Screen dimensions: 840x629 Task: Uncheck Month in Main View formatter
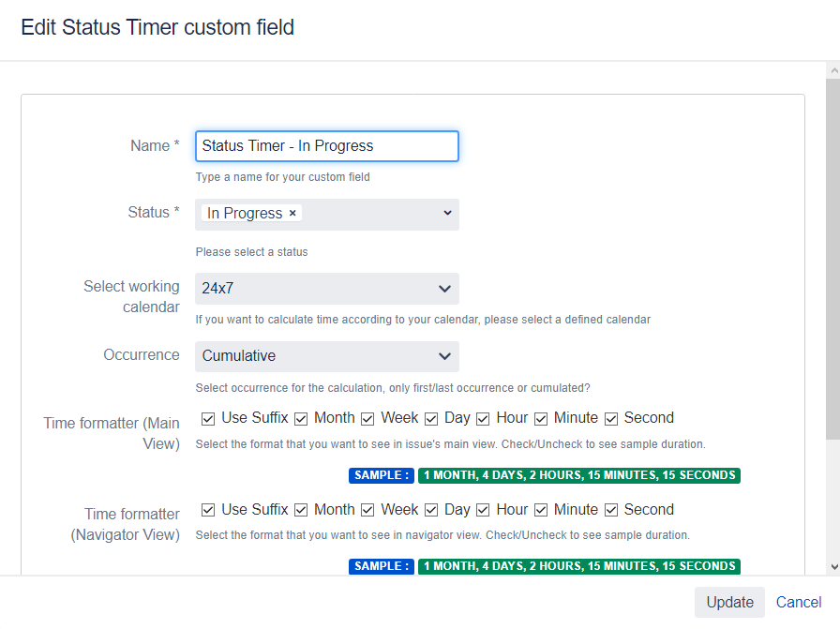pyautogui.click(x=301, y=418)
